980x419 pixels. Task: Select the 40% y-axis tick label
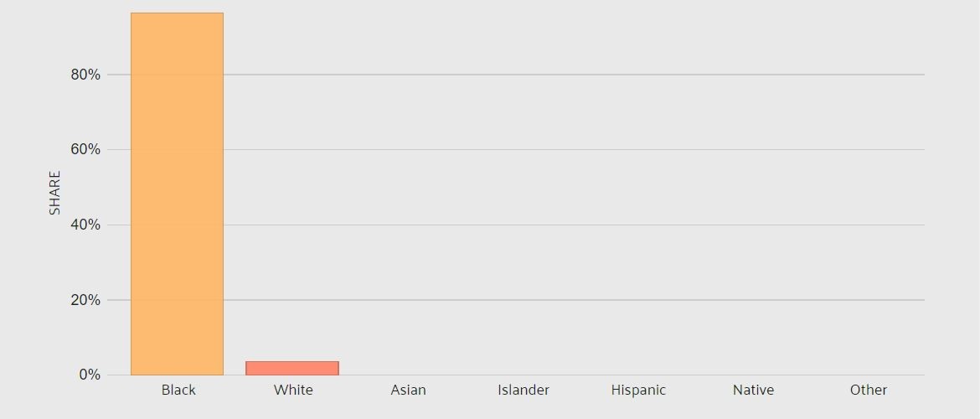(85, 225)
